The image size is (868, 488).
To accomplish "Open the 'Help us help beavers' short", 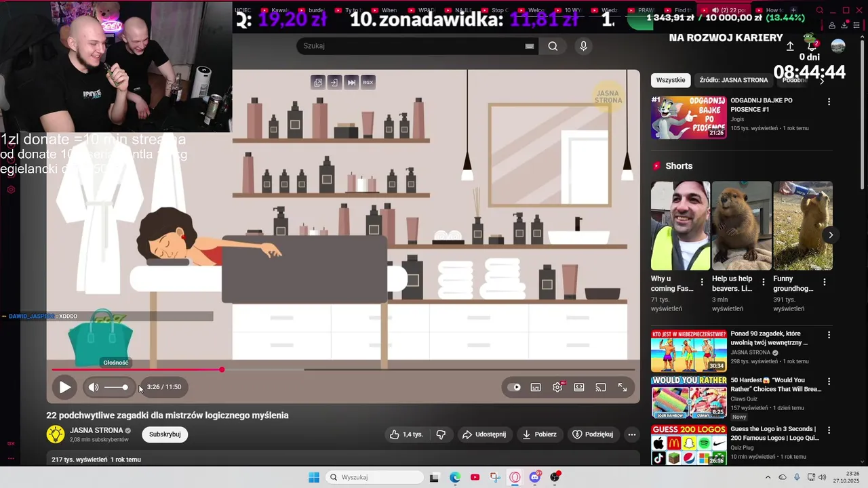I will 742,226.
